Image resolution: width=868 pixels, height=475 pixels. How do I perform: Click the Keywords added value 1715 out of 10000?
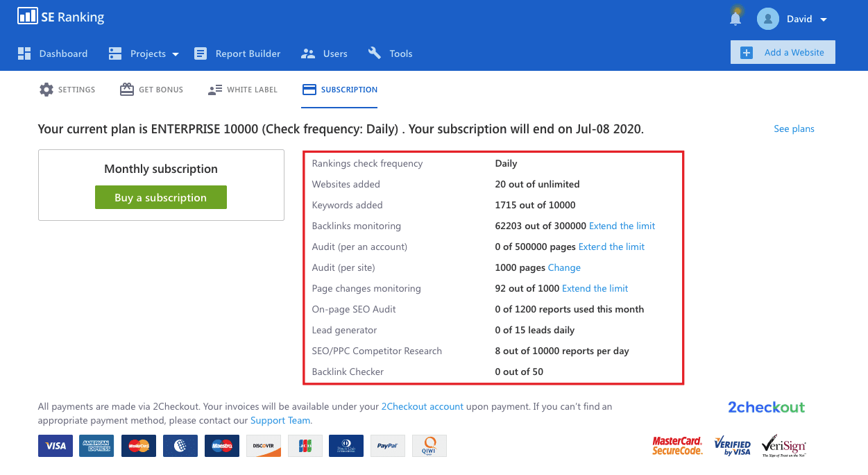(536, 205)
